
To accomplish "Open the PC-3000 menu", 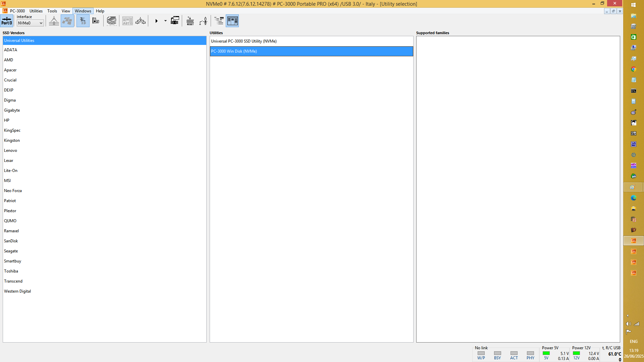I will pyautogui.click(x=17, y=11).
